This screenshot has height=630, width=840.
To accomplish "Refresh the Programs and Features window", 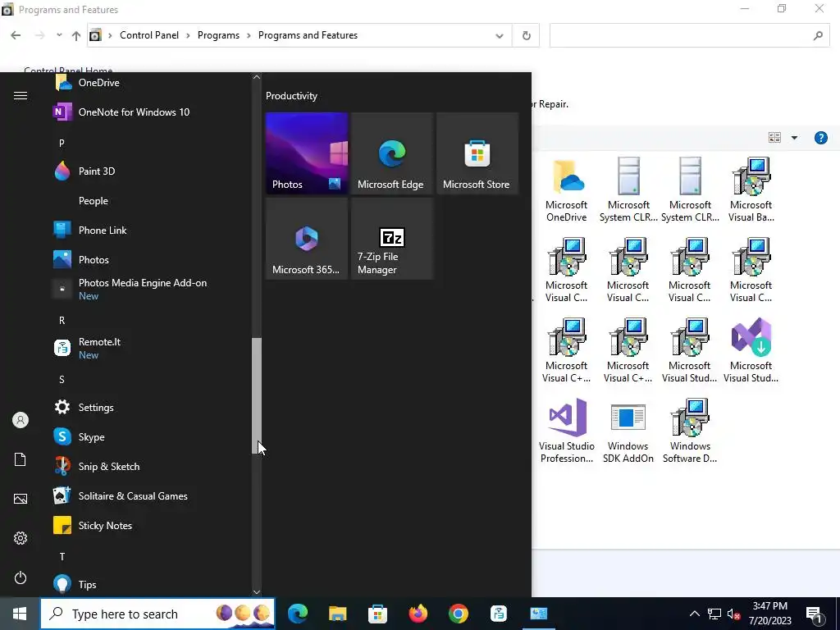I will [526, 36].
